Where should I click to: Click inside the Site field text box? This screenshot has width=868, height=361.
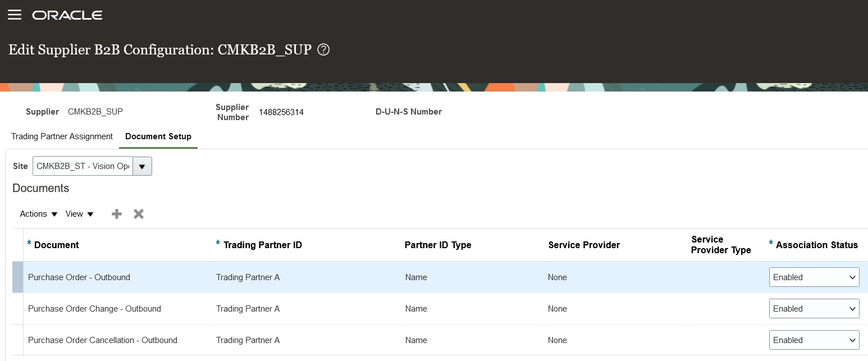(81, 166)
